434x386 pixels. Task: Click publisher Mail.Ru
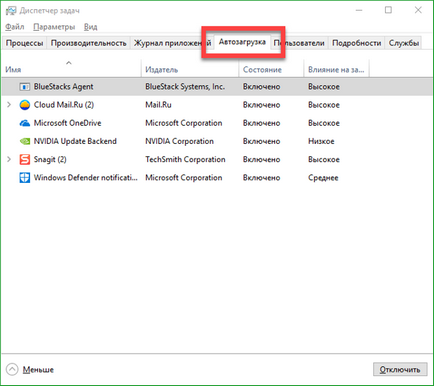[x=158, y=105]
